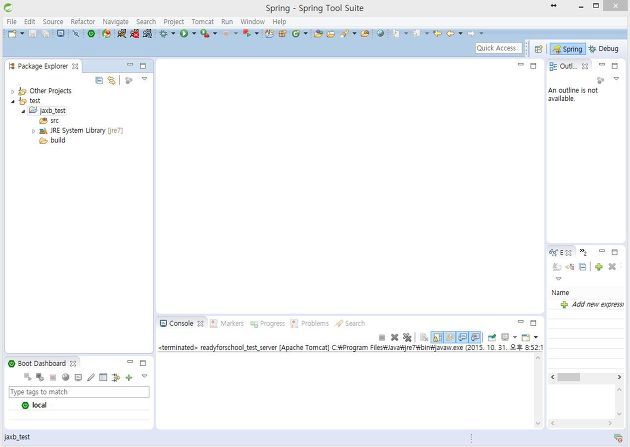This screenshot has height=447, width=630.
Task: Toggle Scroll Lock in the Console toolbar
Action: [437, 338]
